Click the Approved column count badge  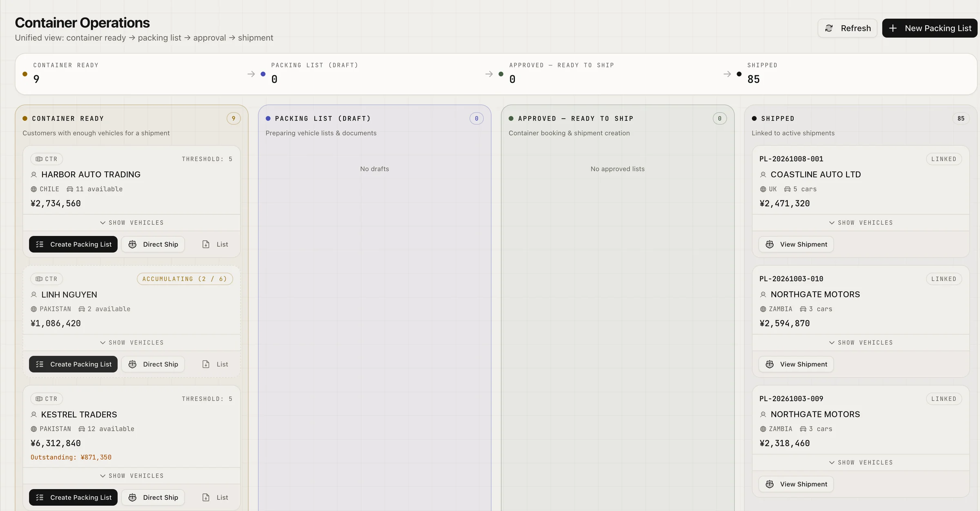click(x=719, y=118)
